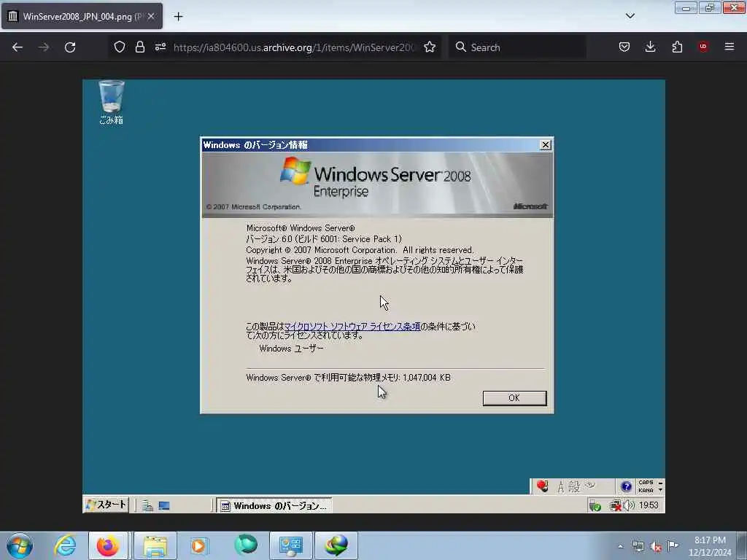Screen dimensions: 747x560
Task: Go back using the browser Back arrow
Action: (x=18, y=47)
